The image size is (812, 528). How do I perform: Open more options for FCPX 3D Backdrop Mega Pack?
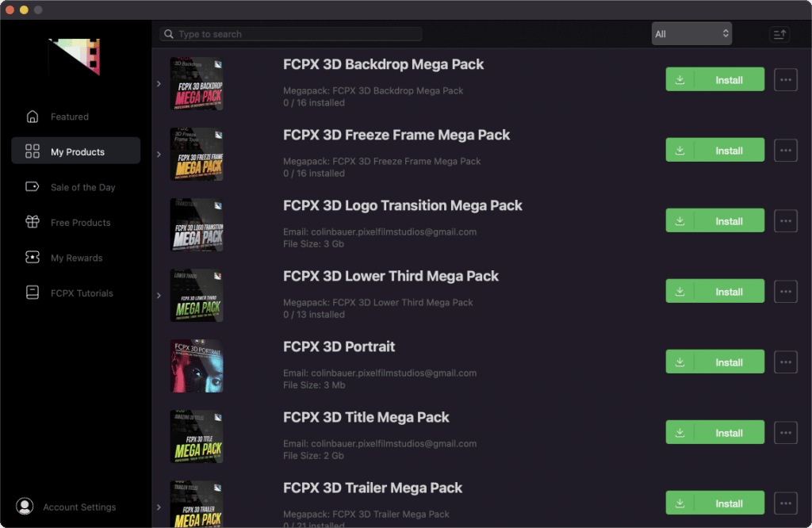(786, 80)
